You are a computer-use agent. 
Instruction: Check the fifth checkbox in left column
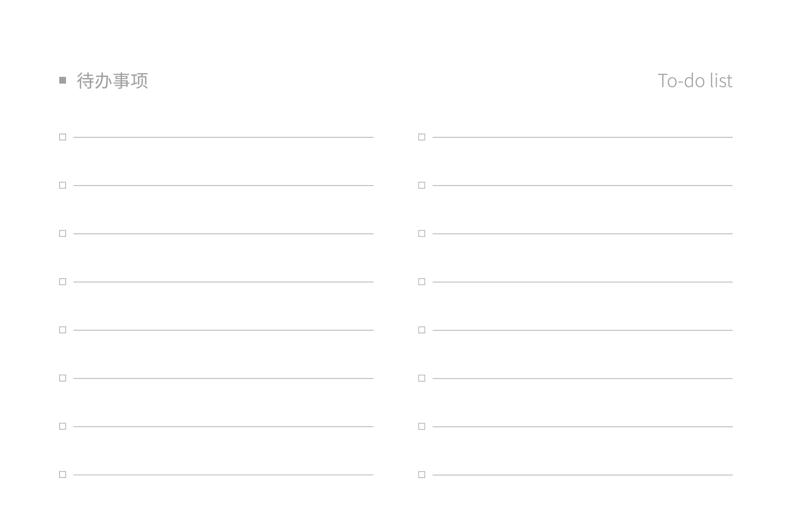(63, 330)
